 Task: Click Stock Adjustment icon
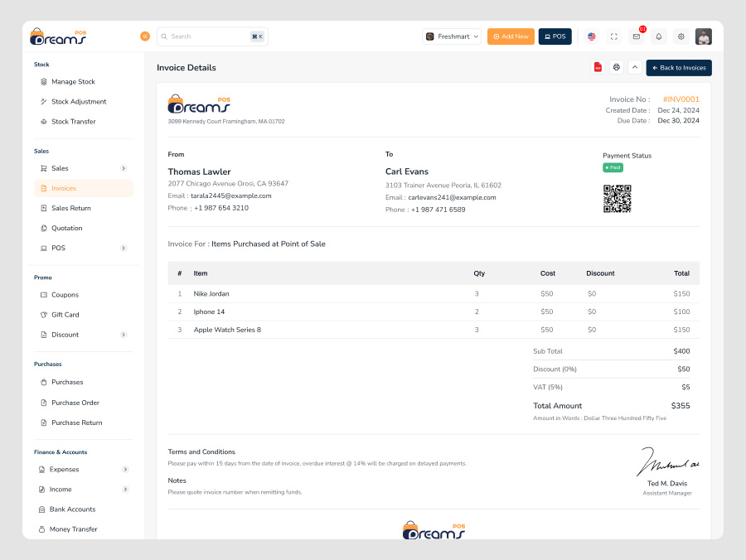[44, 102]
